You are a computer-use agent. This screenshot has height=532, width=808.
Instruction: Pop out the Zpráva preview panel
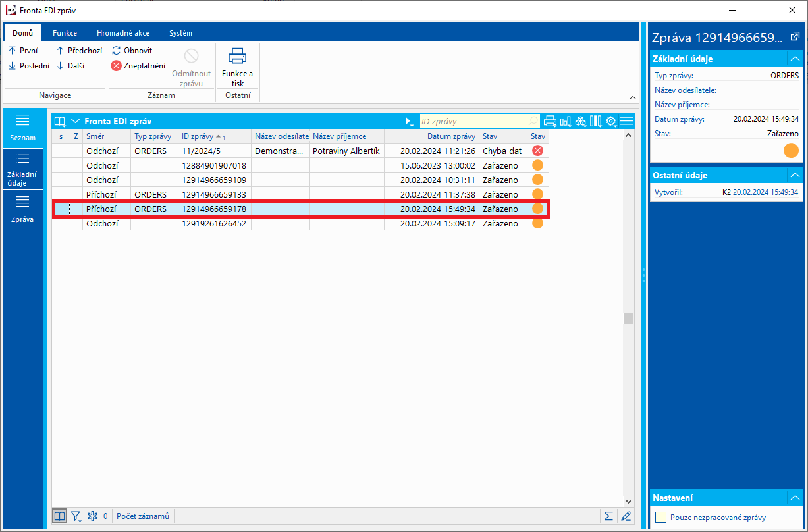[x=795, y=36]
